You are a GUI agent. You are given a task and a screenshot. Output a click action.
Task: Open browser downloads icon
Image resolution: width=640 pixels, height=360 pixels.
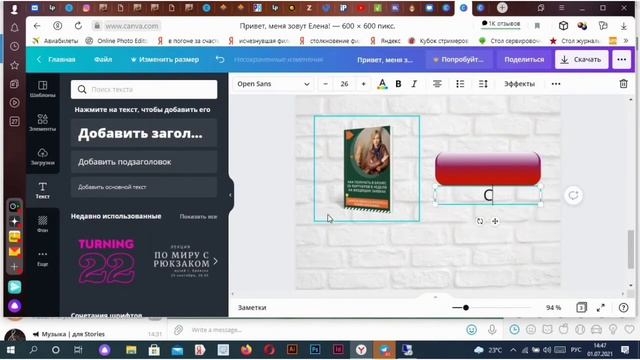coord(623,26)
